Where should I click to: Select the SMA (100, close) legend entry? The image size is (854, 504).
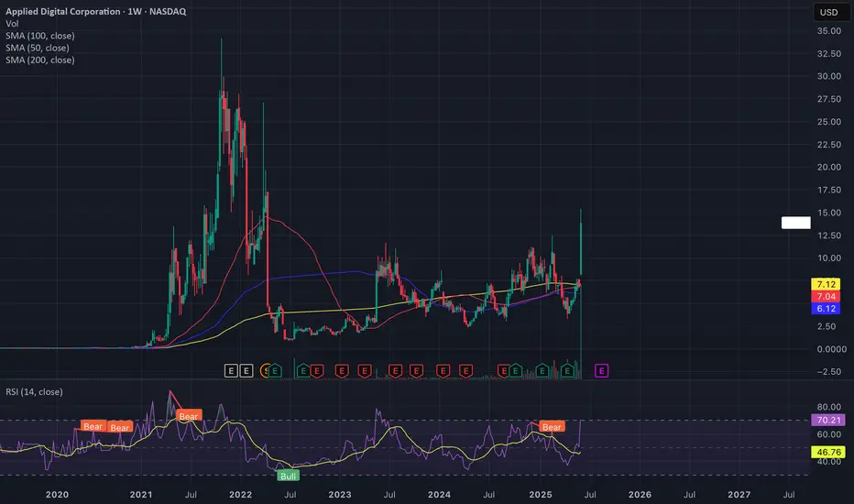point(39,36)
